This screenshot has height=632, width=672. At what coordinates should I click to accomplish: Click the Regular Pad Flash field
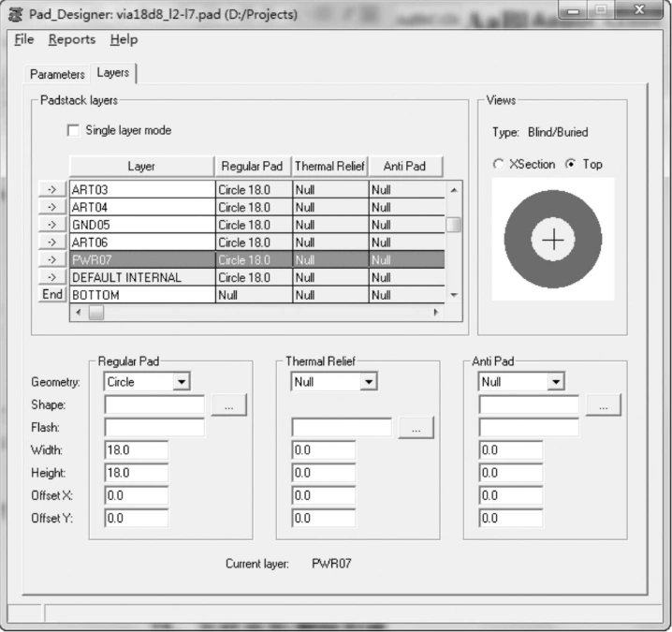coord(154,428)
